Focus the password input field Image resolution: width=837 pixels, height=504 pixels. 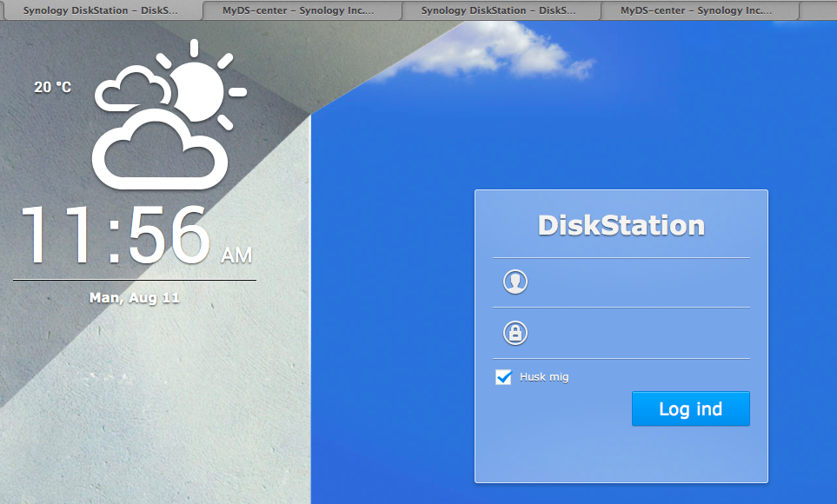point(621,333)
